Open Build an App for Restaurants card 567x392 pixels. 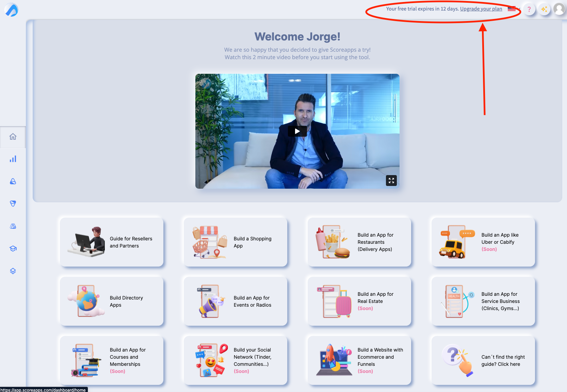pyautogui.click(x=359, y=242)
